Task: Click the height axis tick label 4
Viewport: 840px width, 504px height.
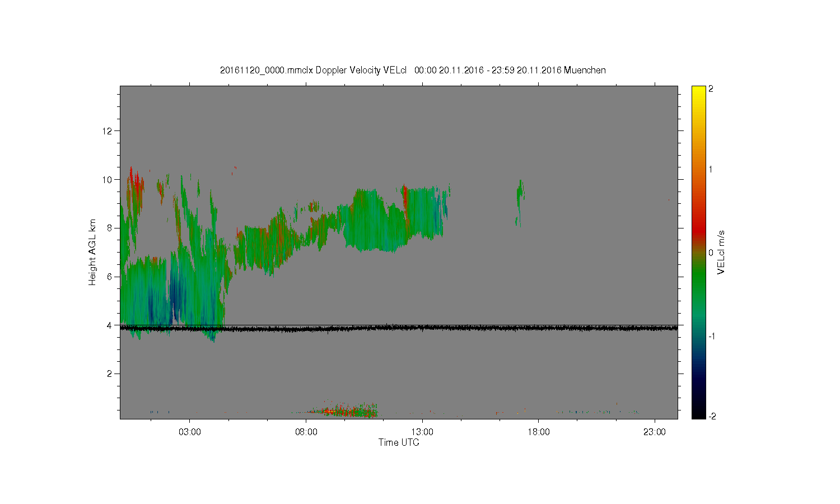Action: pyautogui.click(x=110, y=325)
